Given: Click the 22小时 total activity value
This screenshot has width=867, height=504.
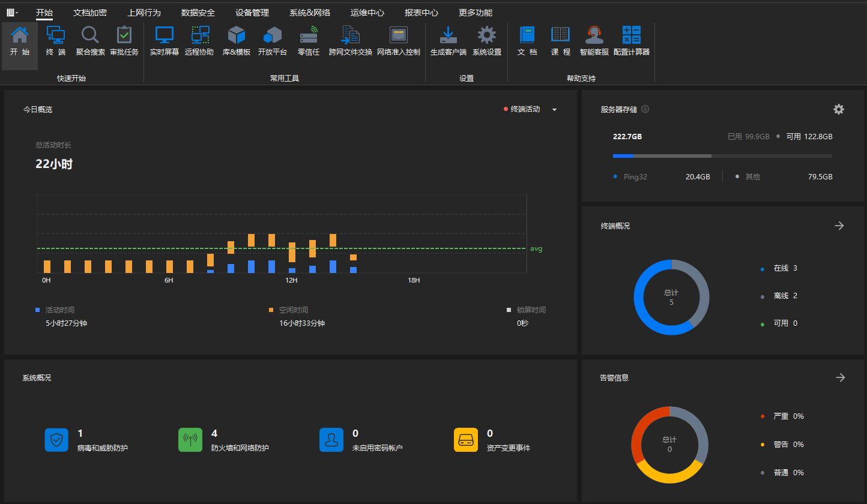Looking at the screenshot, I should point(54,164).
